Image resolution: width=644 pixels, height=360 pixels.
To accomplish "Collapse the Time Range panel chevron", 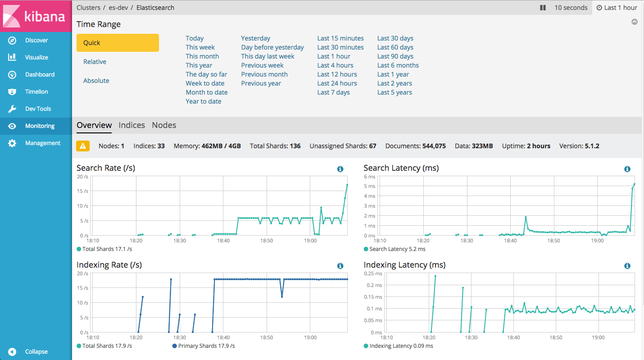I will (x=635, y=22).
